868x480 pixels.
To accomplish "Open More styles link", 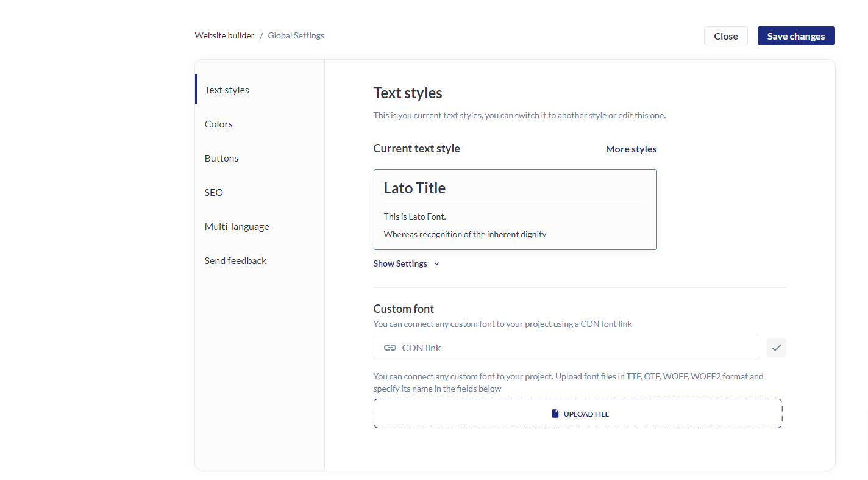I will tap(631, 149).
